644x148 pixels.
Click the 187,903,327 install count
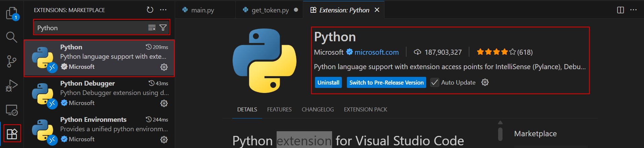(x=438, y=52)
